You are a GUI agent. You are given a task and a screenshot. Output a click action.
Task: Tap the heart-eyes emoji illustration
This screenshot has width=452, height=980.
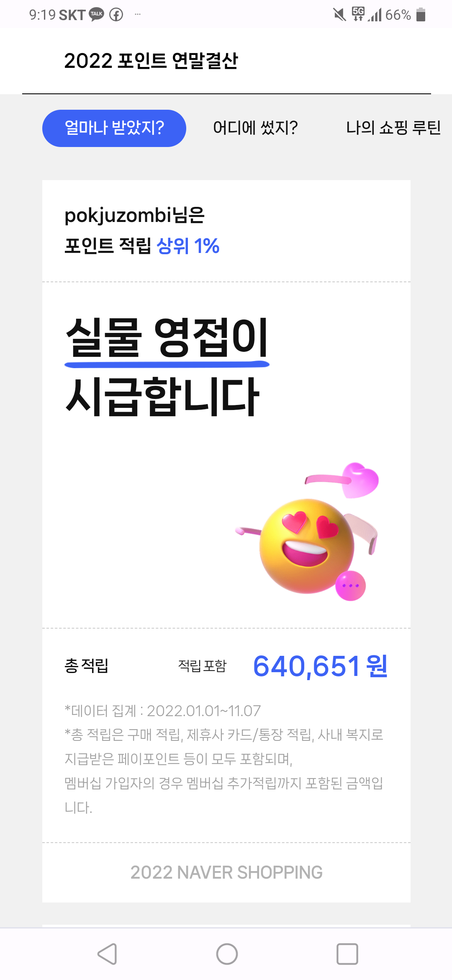307,545
